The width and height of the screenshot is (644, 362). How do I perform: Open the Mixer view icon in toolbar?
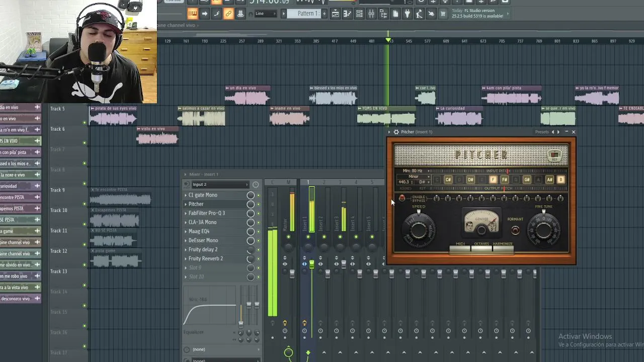[371, 14]
